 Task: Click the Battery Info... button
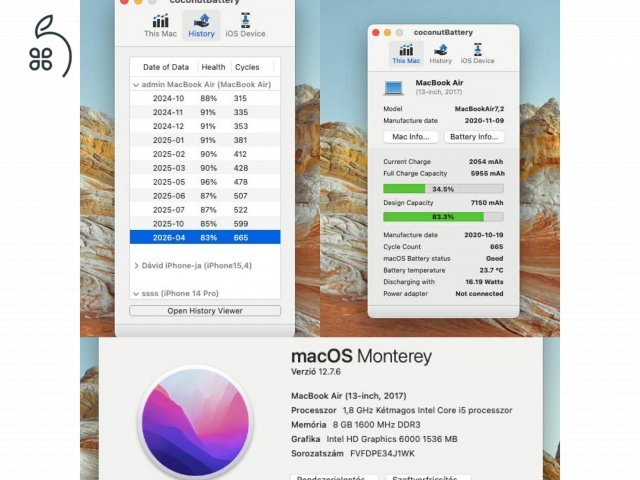pyautogui.click(x=474, y=137)
